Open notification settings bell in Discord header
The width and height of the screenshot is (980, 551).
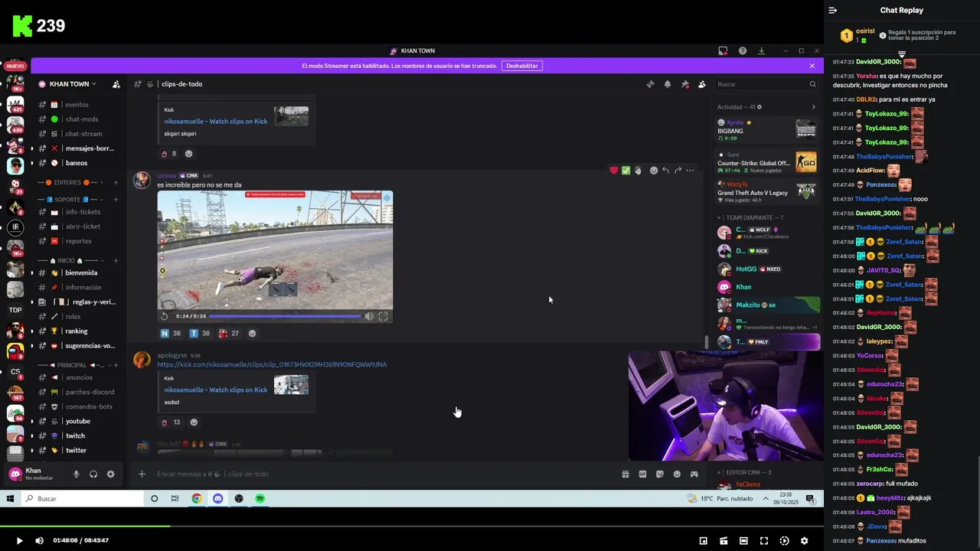point(668,84)
